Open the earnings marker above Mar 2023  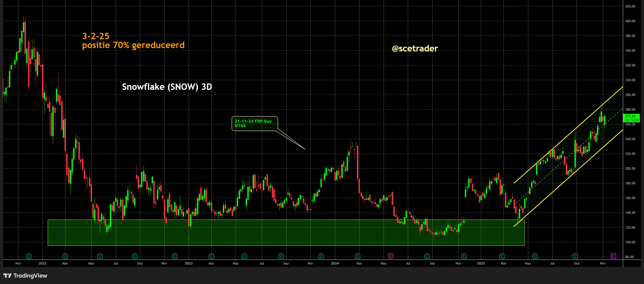tap(211, 256)
